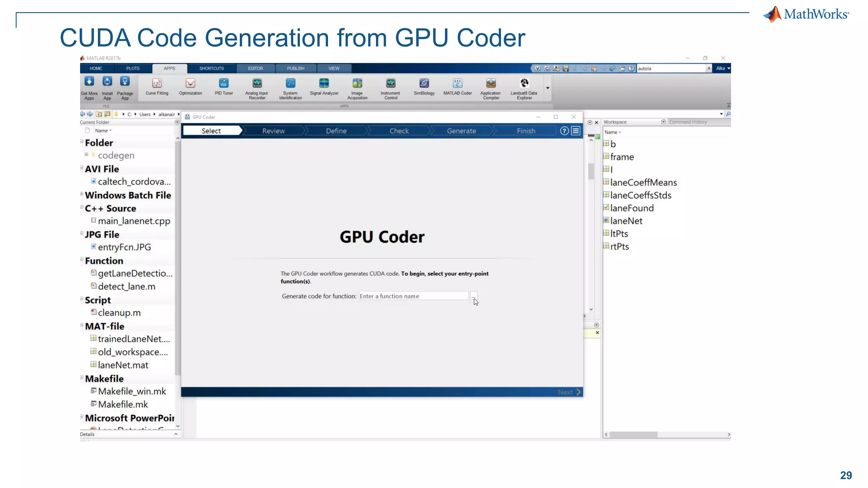The image size is (868, 488).
Task: Launch Image Acquisition app
Action: pos(357,89)
